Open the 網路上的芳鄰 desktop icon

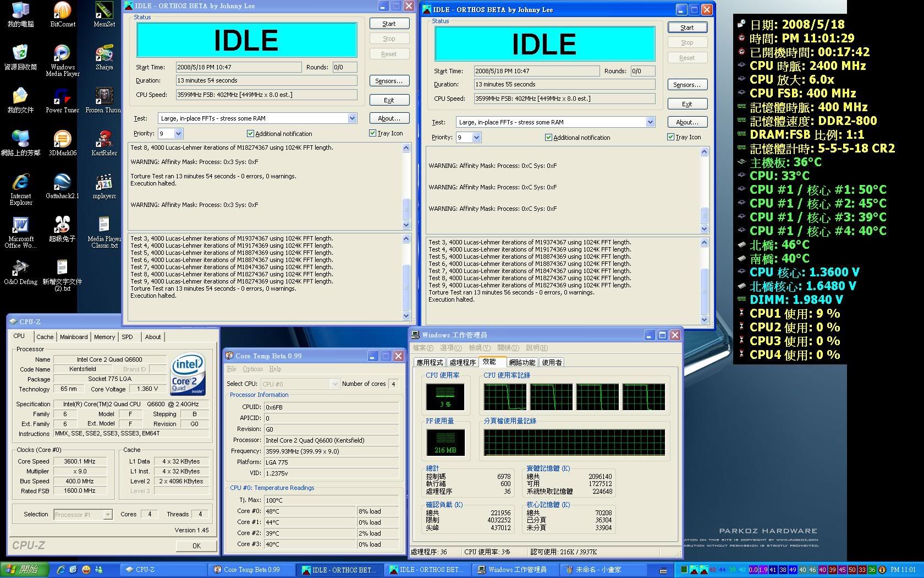pos(20,143)
